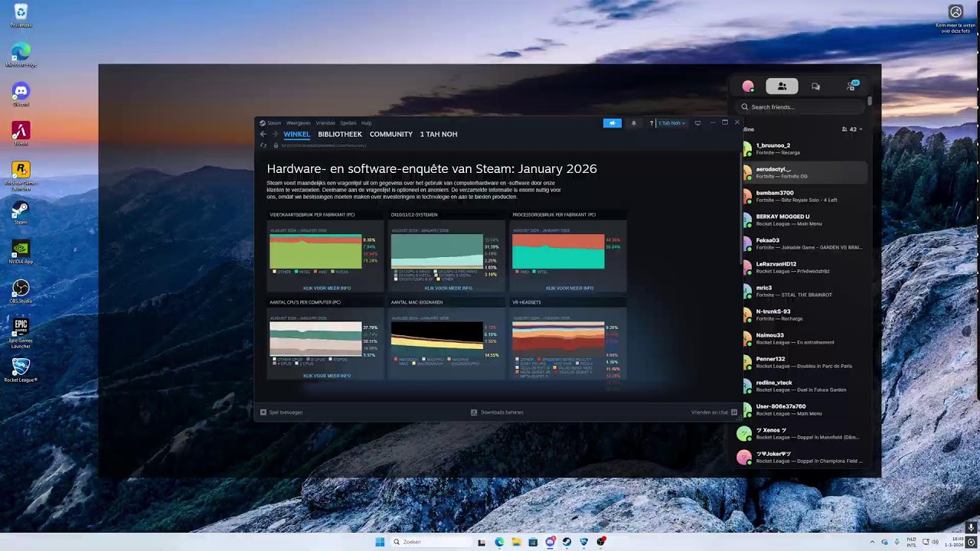Select friend Penner132

click(802, 362)
